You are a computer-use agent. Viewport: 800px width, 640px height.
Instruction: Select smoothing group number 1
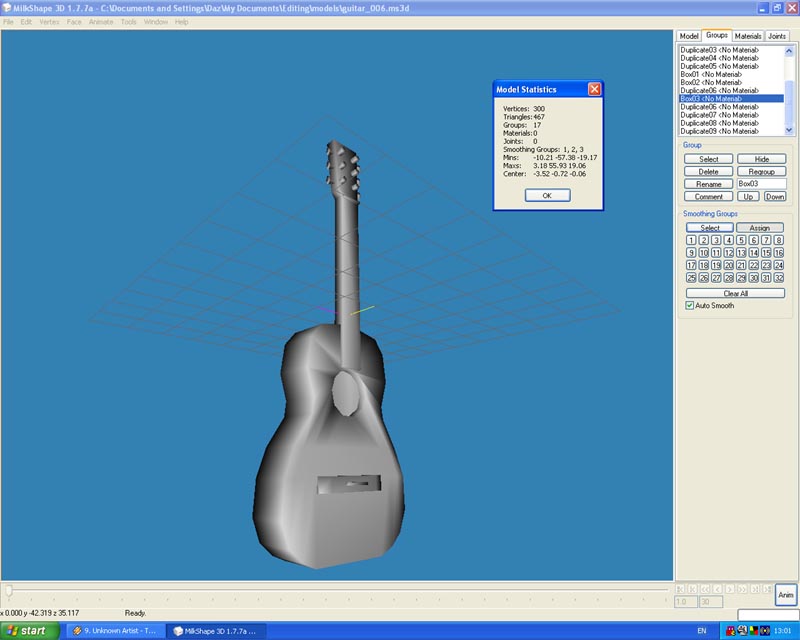(x=691, y=240)
